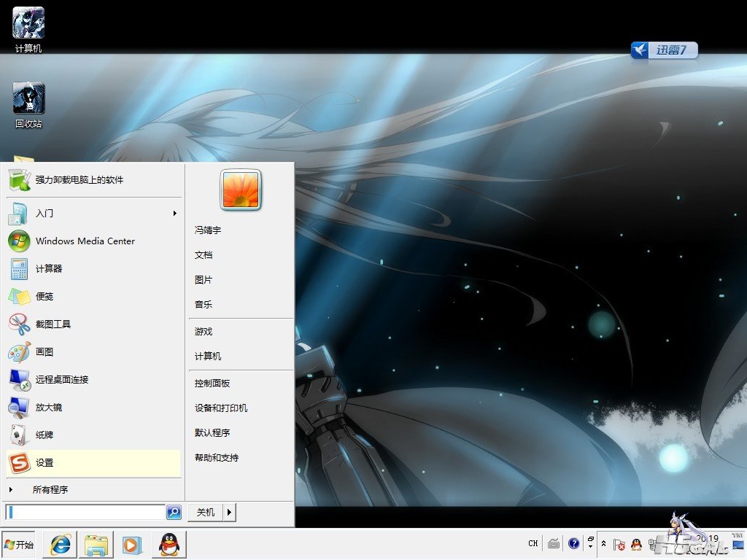Select 设备和打印机 in Start menu
The width and height of the screenshot is (747, 560).
(221, 408)
